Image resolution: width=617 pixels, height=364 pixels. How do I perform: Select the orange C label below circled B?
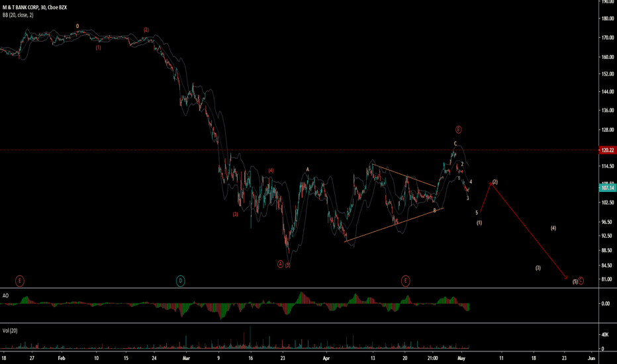pos(455,144)
